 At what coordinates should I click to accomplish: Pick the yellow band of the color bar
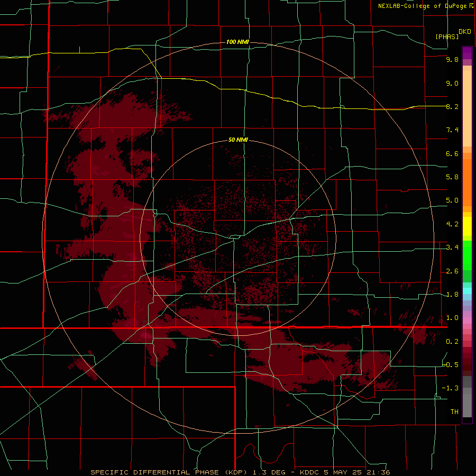[467, 226]
